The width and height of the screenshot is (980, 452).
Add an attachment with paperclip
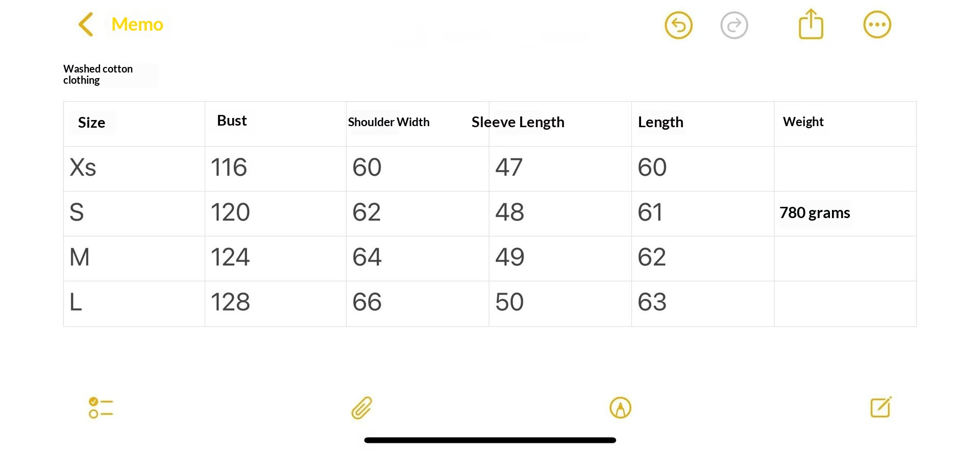tap(362, 408)
